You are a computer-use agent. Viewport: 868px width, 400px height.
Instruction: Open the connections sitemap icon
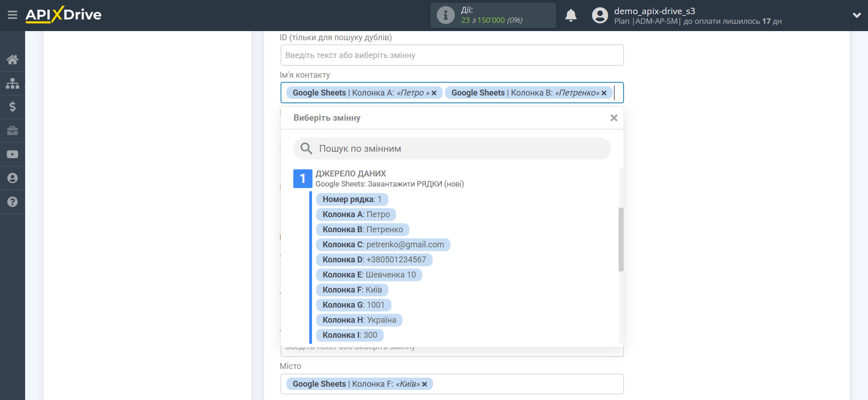[x=12, y=83]
